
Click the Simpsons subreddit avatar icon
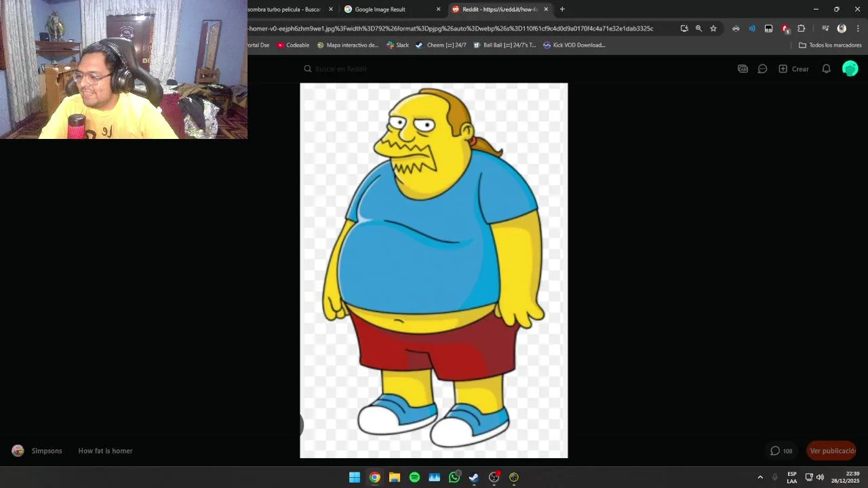click(x=18, y=451)
